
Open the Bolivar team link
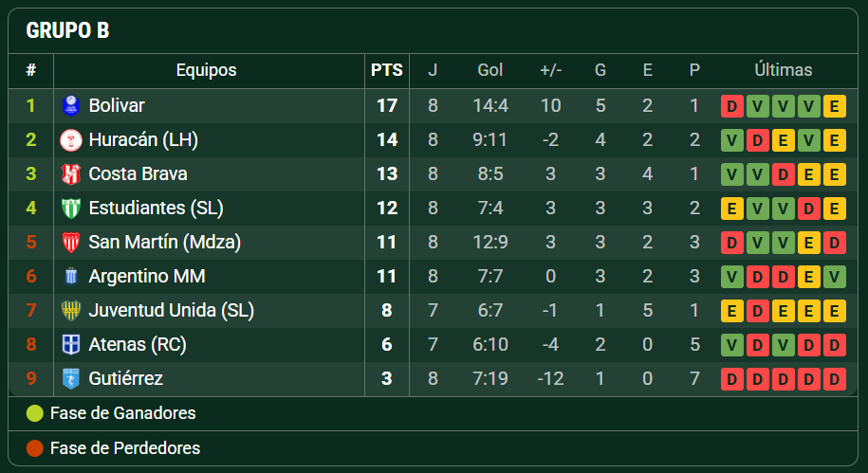pyautogui.click(x=117, y=105)
